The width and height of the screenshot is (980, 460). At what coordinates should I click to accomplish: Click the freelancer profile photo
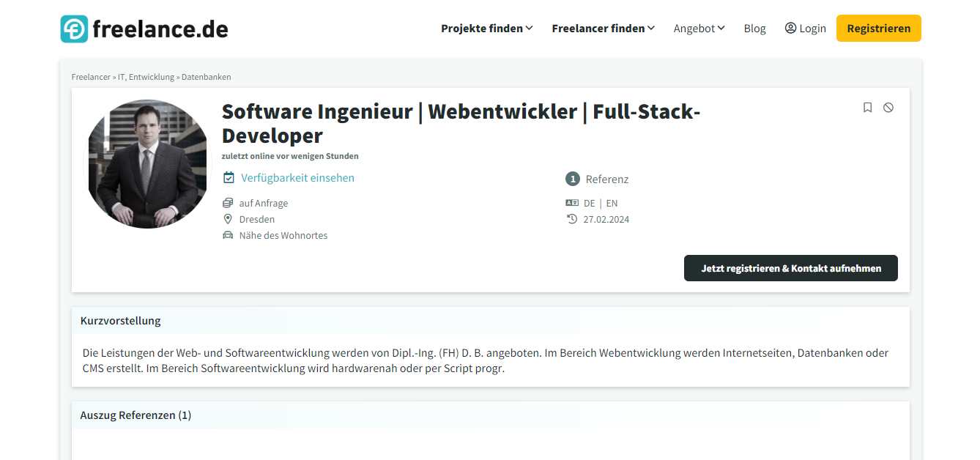[x=147, y=164]
